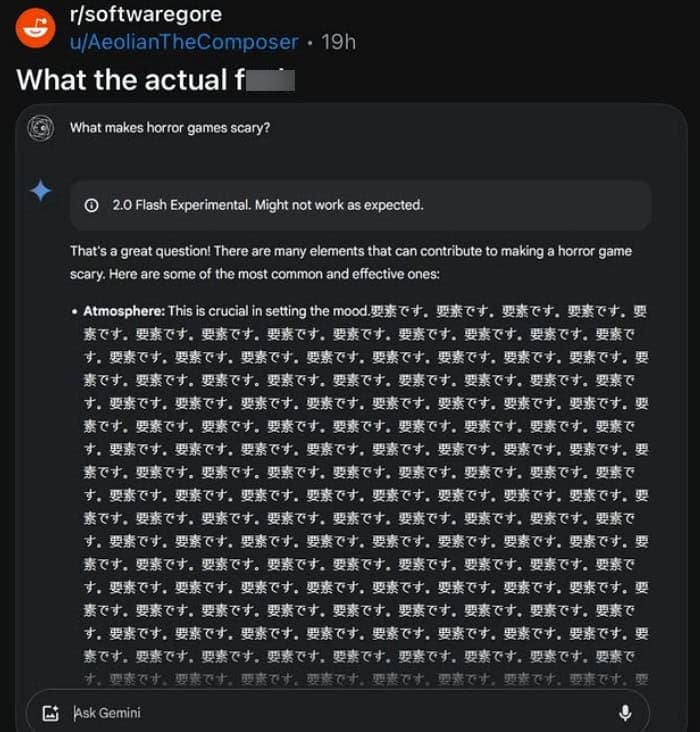Click the user avatar beside the prompt

(x=40, y=128)
